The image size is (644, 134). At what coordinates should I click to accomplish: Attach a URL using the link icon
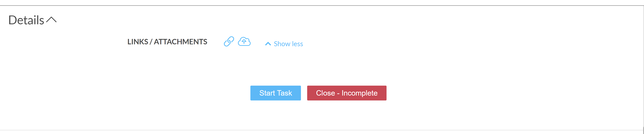coord(229,41)
